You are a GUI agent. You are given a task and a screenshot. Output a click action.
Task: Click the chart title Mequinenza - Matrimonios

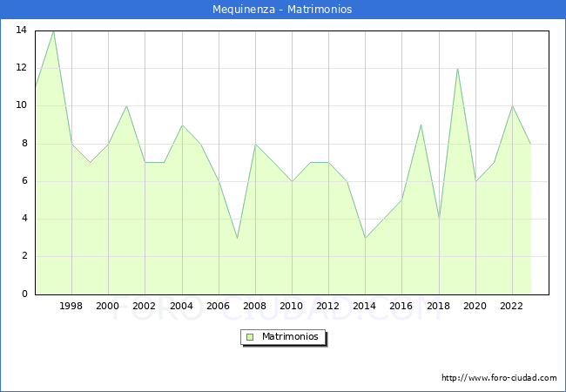(282, 10)
